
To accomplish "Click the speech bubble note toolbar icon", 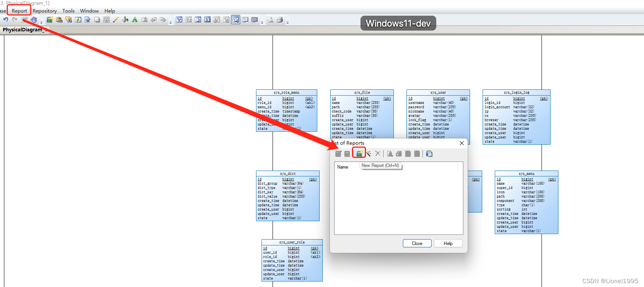I will point(245,20).
